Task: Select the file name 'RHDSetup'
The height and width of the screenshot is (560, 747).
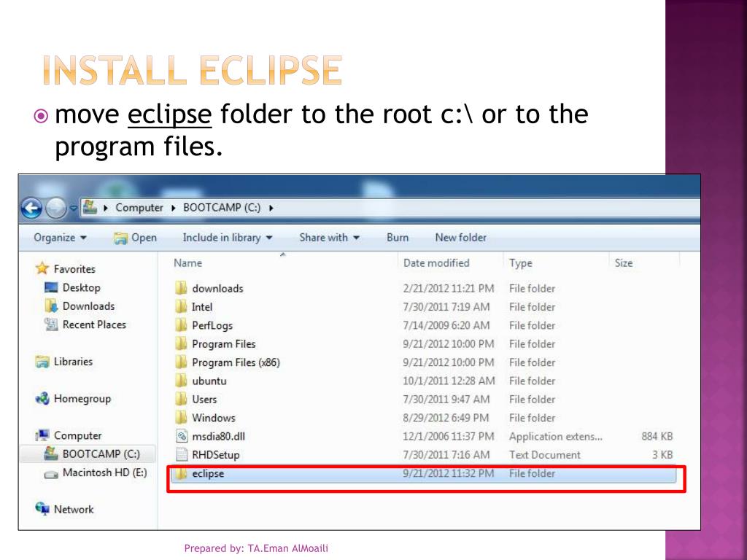Action: click(216, 455)
